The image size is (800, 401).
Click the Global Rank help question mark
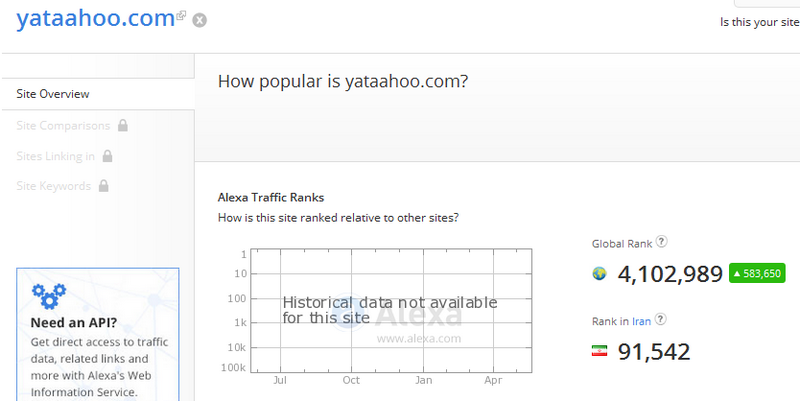point(661,241)
